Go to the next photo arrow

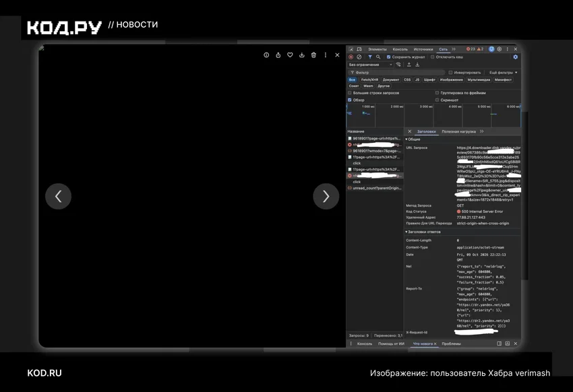click(x=326, y=197)
